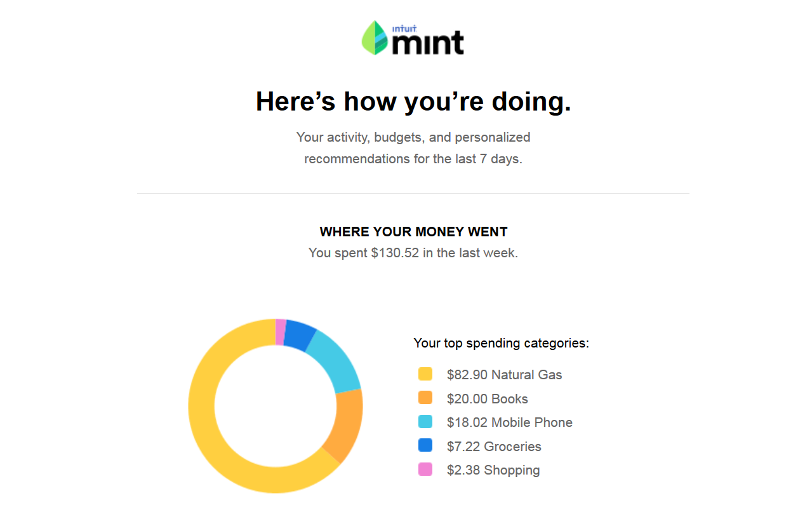Select the dark blue Groceries legend swatch
812x526 pixels.
(x=425, y=445)
